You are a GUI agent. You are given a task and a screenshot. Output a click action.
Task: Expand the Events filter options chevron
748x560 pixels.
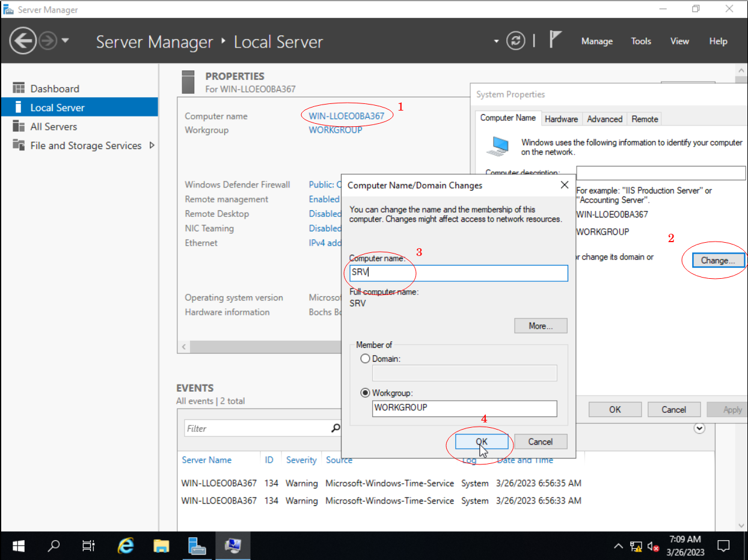coord(699,428)
